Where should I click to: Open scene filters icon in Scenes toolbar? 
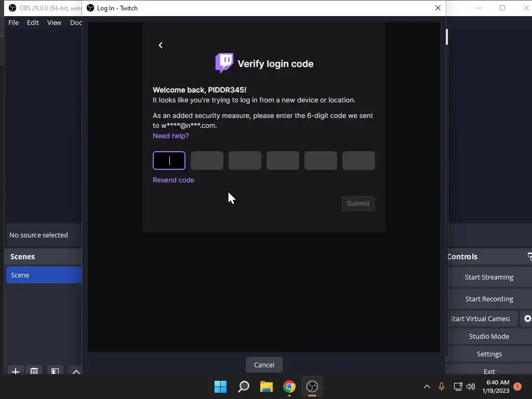pos(55,371)
